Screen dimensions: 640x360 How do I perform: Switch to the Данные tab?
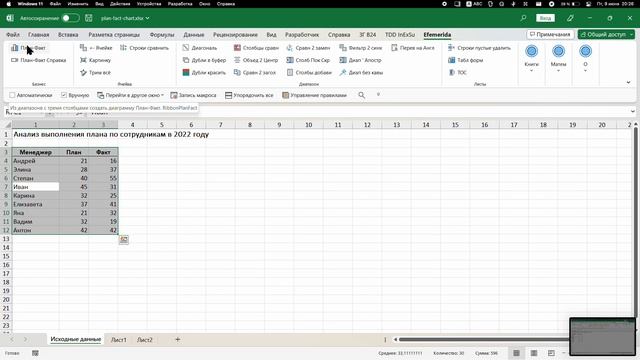[x=193, y=35]
